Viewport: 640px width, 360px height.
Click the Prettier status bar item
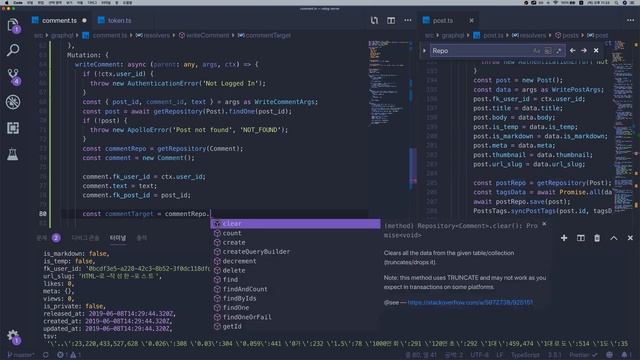[583, 355]
